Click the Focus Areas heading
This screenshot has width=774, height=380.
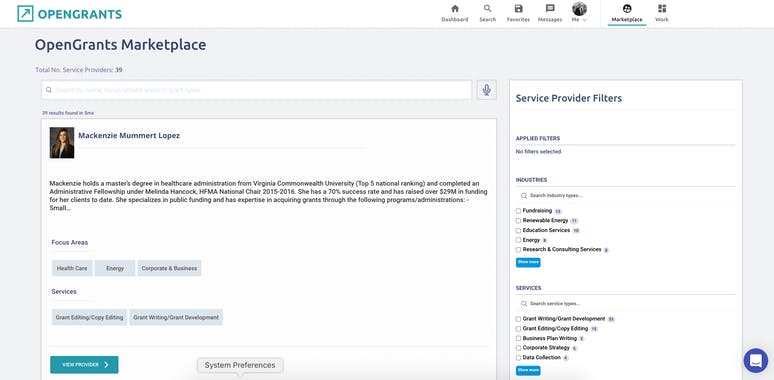click(x=70, y=242)
